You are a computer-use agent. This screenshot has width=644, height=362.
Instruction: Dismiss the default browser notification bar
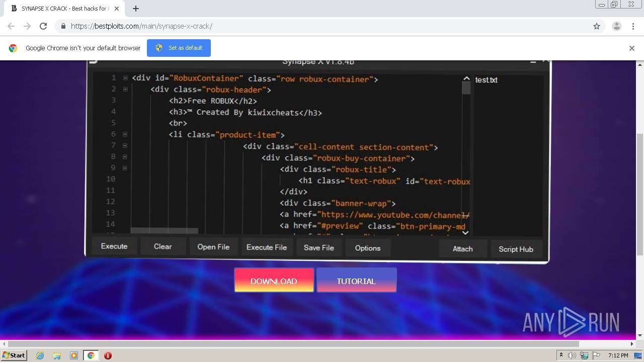point(632,48)
